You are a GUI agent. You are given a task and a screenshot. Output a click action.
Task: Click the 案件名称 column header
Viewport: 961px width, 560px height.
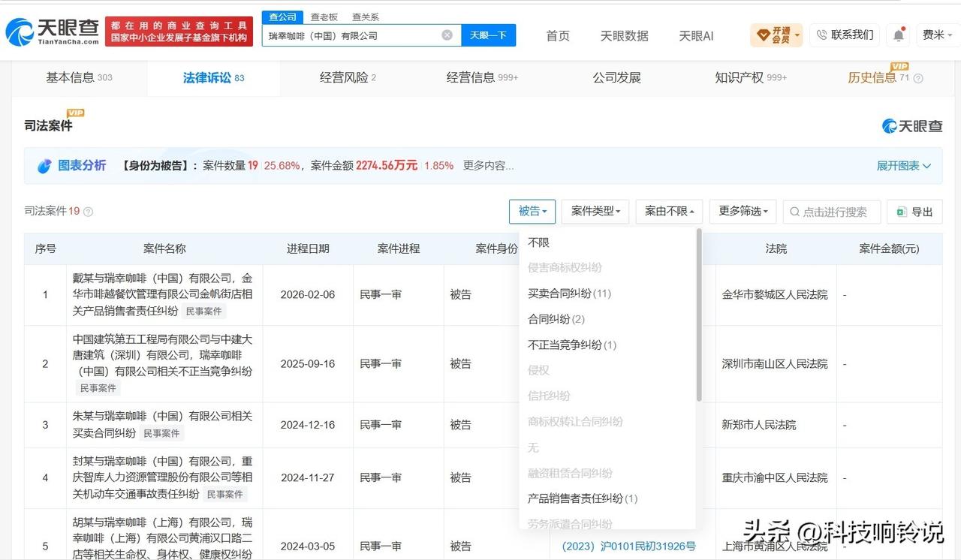coord(164,248)
